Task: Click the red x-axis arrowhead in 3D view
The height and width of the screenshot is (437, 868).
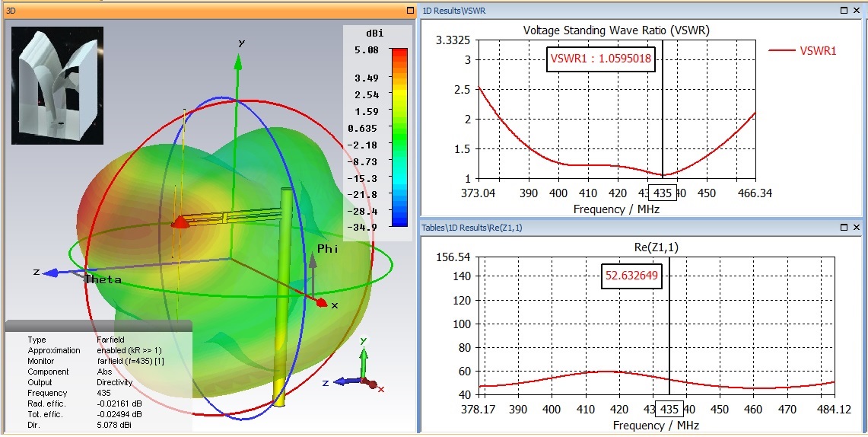Action: pos(323,301)
